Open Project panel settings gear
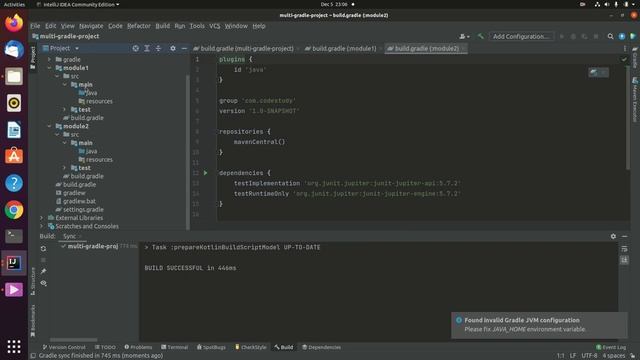 pyautogui.click(x=173, y=48)
